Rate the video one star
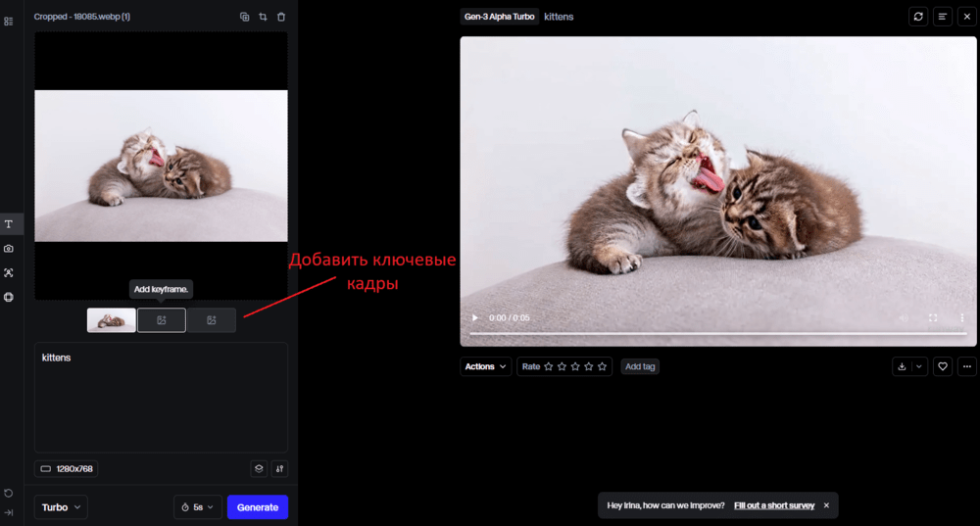This screenshot has width=980, height=526. click(x=548, y=366)
